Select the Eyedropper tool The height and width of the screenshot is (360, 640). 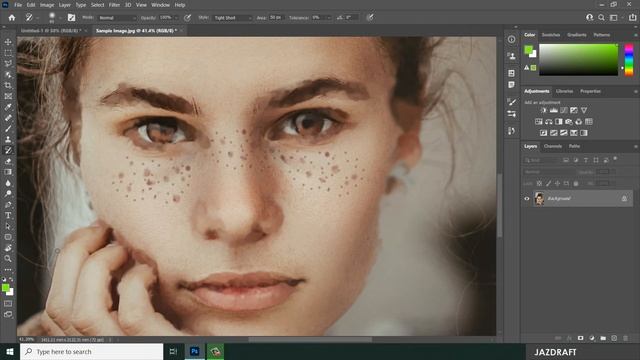coord(8,107)
